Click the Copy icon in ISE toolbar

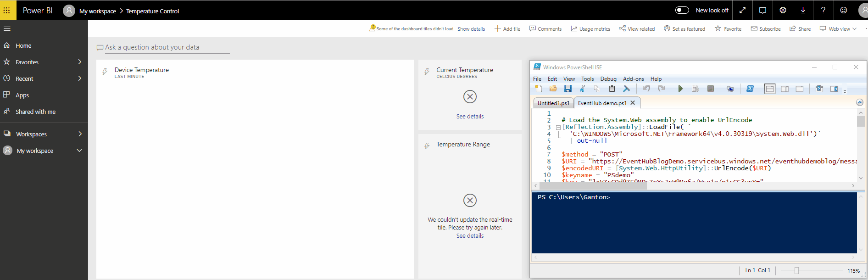(x=597, y=89)
